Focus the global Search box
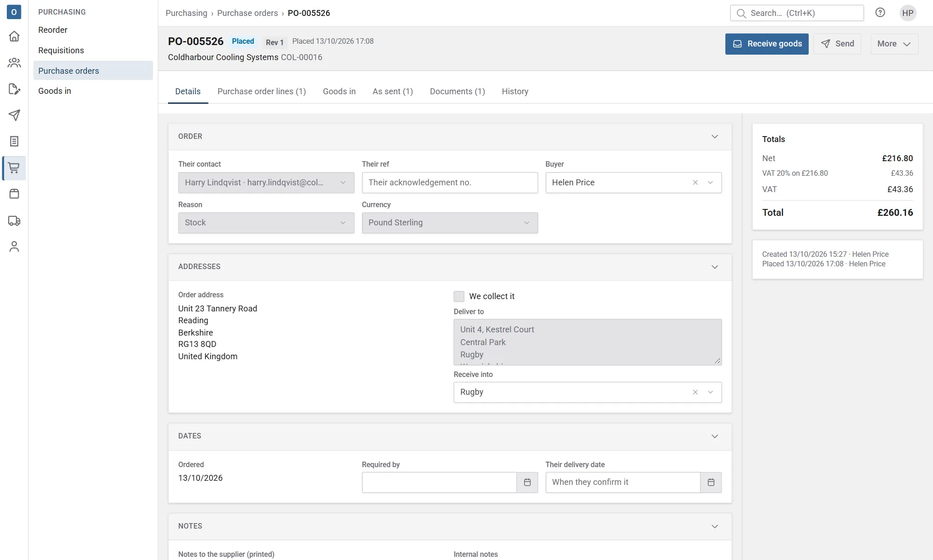 pyautogui.click(x=797, y=13)
